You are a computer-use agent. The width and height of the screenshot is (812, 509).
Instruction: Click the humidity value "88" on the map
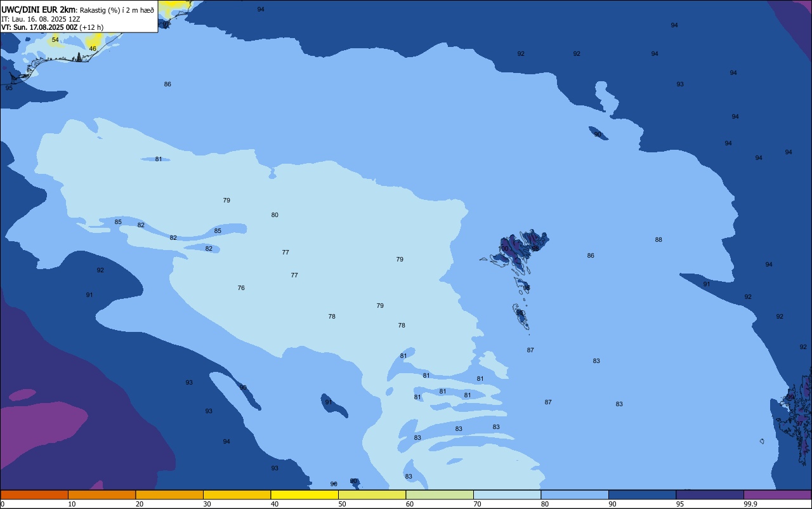(x=658, y=240)
